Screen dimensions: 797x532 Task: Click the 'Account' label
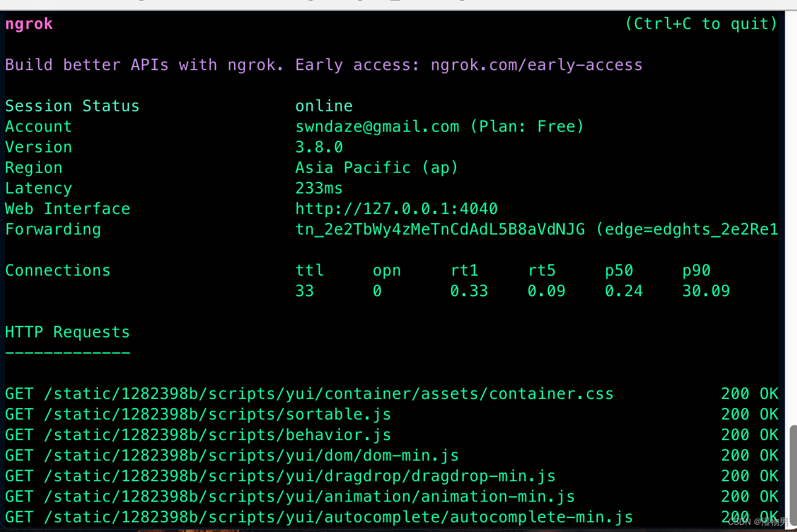click(x=39, y=126)
